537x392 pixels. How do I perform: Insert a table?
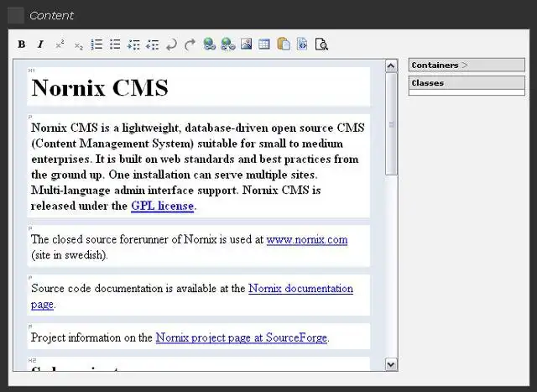264,44
